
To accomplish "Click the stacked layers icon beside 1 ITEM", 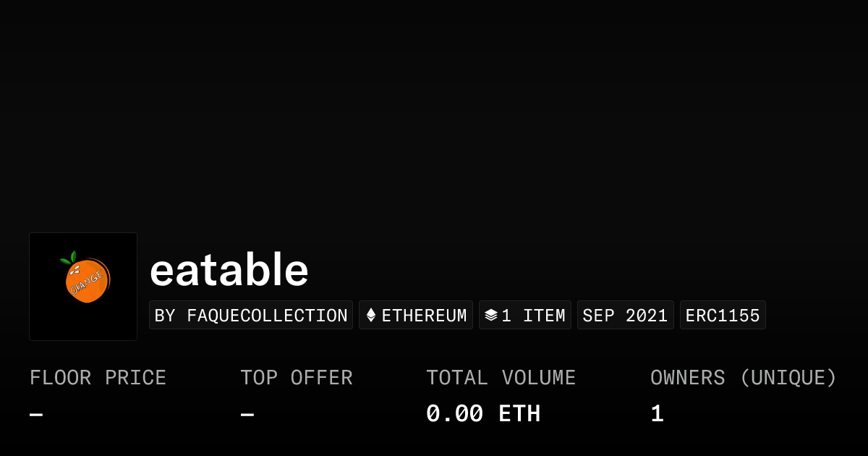I will 491,316.
